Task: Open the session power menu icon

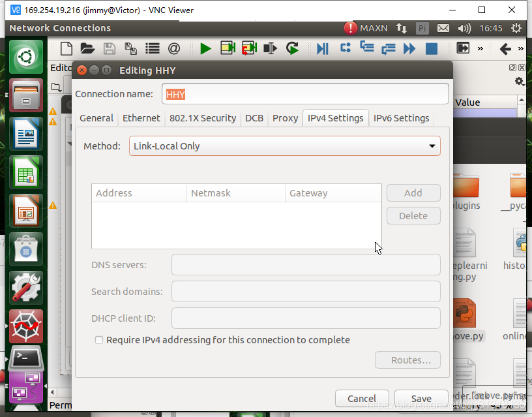Action: [x=516, y=28]
